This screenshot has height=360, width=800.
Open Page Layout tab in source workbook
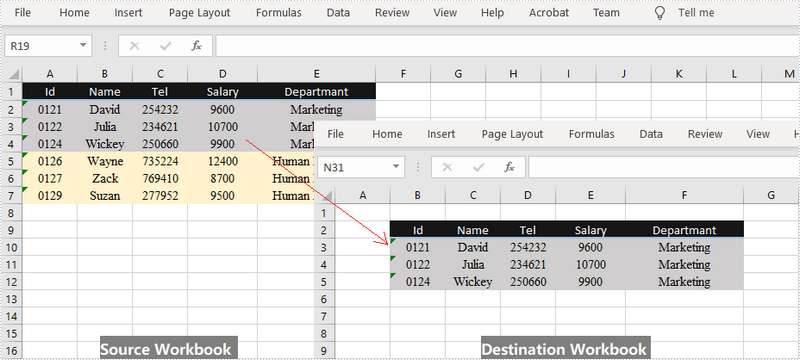click(x=199, y=13)
